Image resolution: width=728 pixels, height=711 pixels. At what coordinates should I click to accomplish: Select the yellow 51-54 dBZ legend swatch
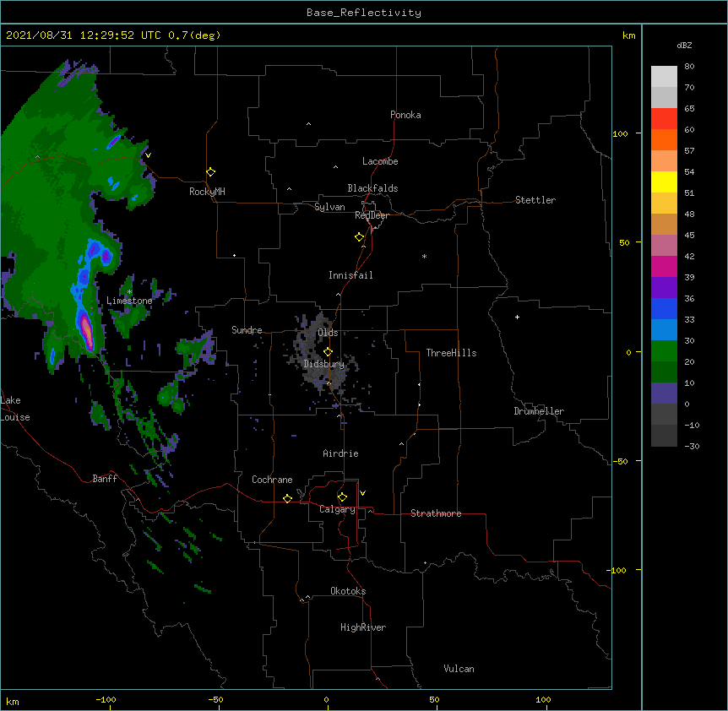[x=664, y=182]
